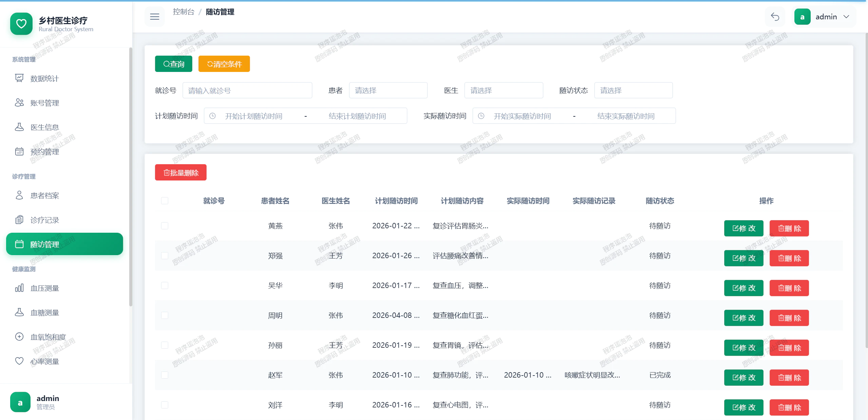
Task: Check the row checkbox for 吴华
Action: [165, 286]
